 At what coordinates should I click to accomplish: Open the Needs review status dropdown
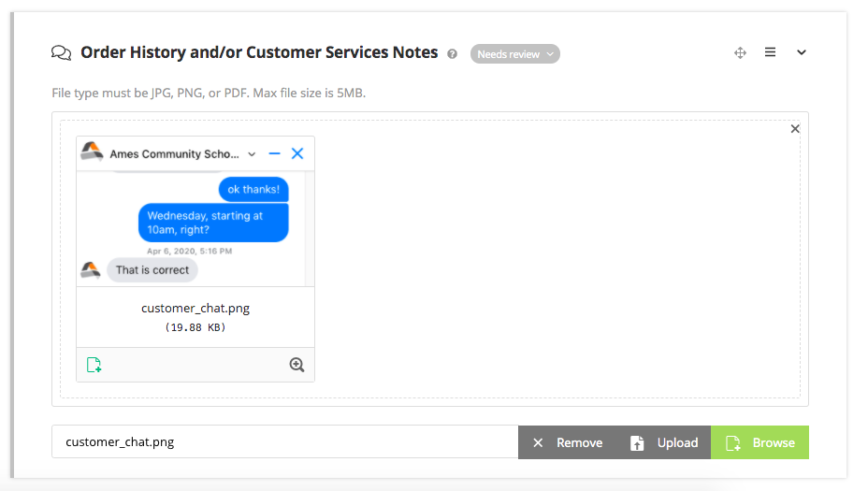(514, 54)
